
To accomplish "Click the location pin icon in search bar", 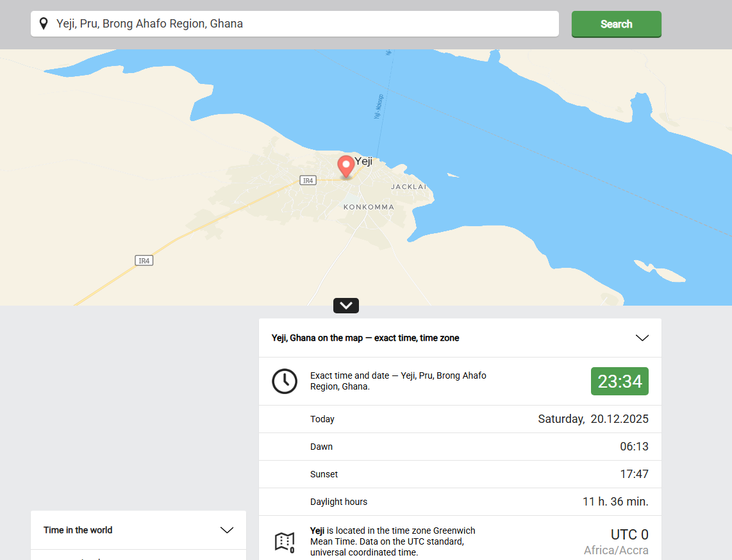I will (x=44, y=24).
